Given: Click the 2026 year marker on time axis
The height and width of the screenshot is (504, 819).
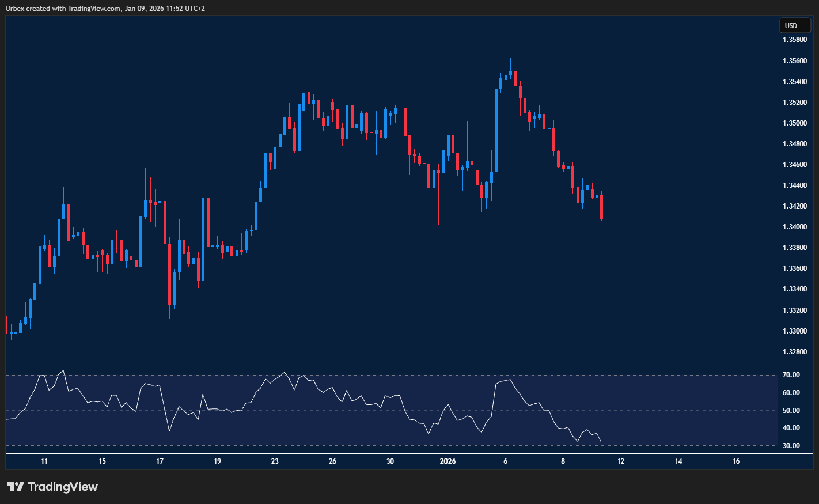Looking at the screenshot, I should 448,461.
